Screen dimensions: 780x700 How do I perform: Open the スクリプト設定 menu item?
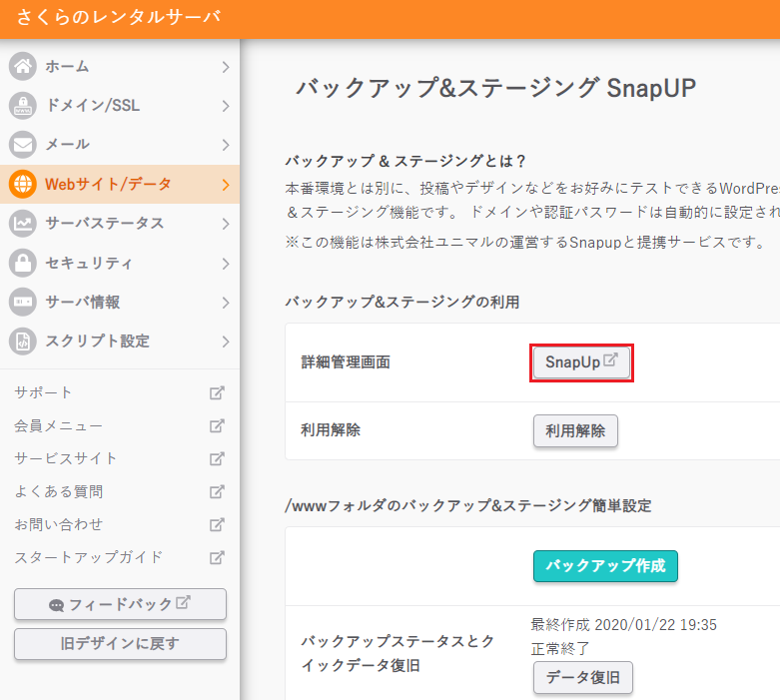click(x=97, y=342)
